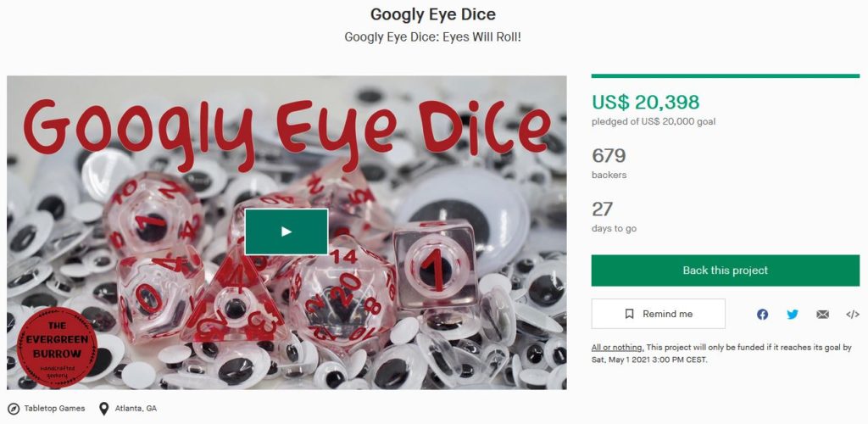Viewport: 868px width, 424px height.
Task: Back this project
Action: pyautogui.click(x=726, y=271)
